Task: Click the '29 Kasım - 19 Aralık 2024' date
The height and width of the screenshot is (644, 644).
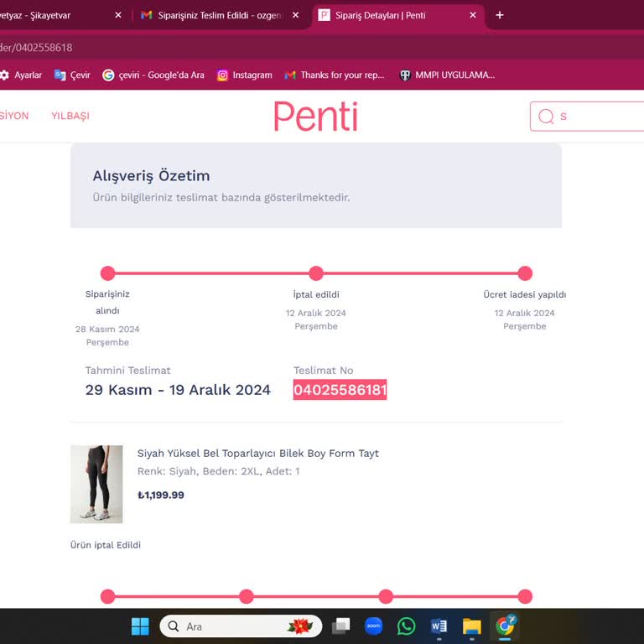Action: point(178,389)
